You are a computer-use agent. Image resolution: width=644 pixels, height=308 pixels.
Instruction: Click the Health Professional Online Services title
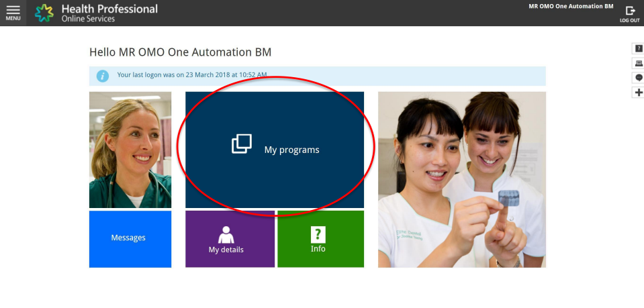coord(109,13)
